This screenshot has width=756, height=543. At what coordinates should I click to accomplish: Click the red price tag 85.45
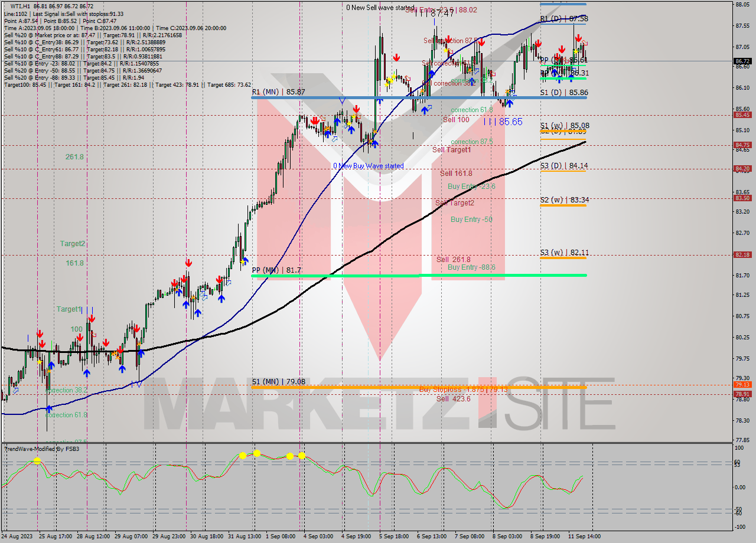(743, 115)
